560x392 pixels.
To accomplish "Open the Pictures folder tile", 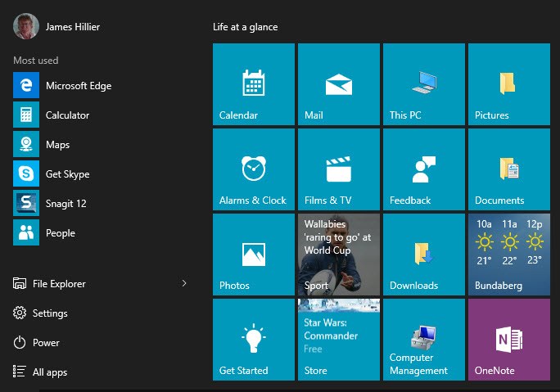I will (509, 84).
